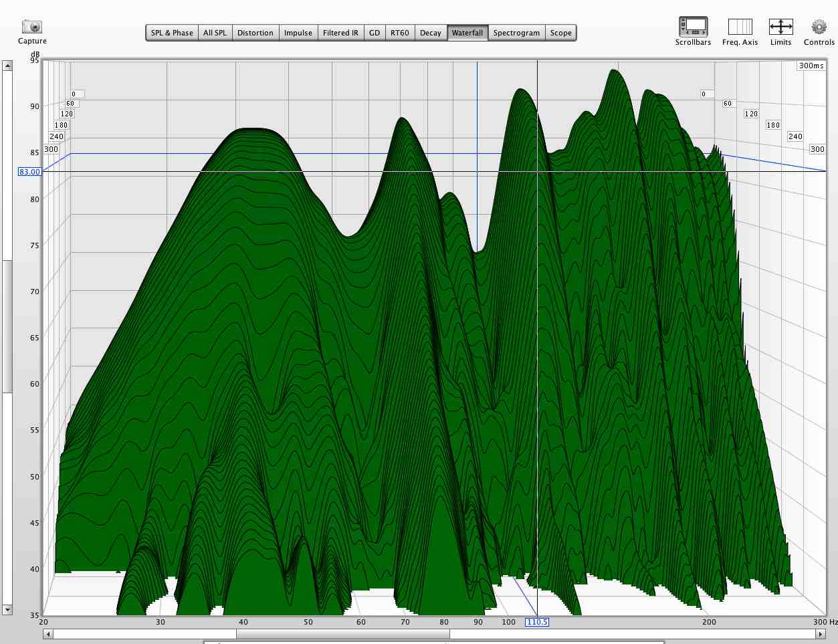The height and width of the screenshot is (644, 838).
Task: Click the vertical scrollbar down arrow
Action: coord(7,610)
